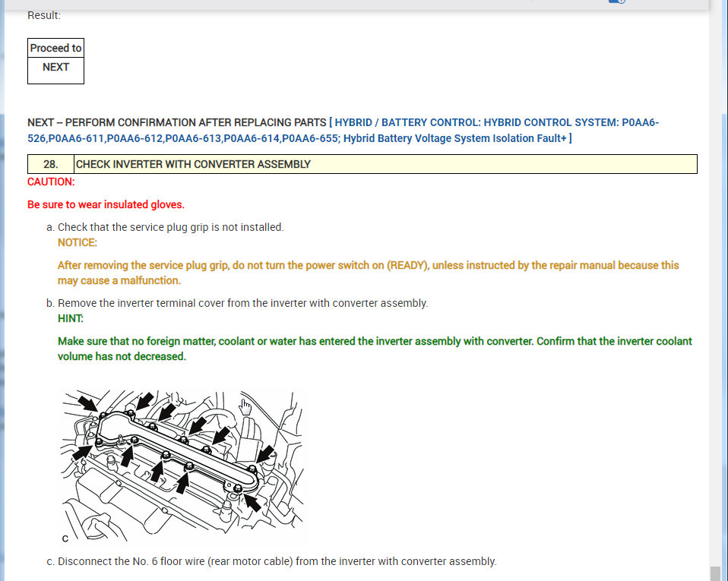Click 'Be sure to wear insulated gloves.' text

click(106, 204)
